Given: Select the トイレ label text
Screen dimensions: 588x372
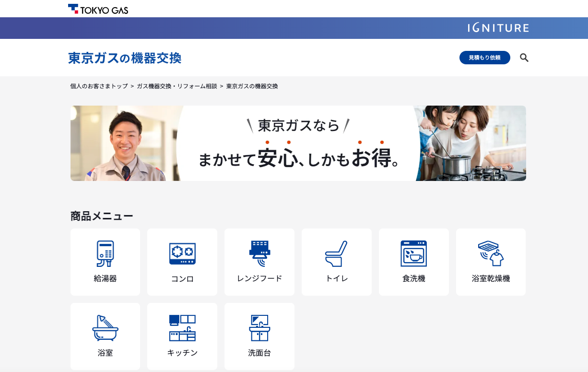Looking at the screenshot, I should [x=337, y=278].
